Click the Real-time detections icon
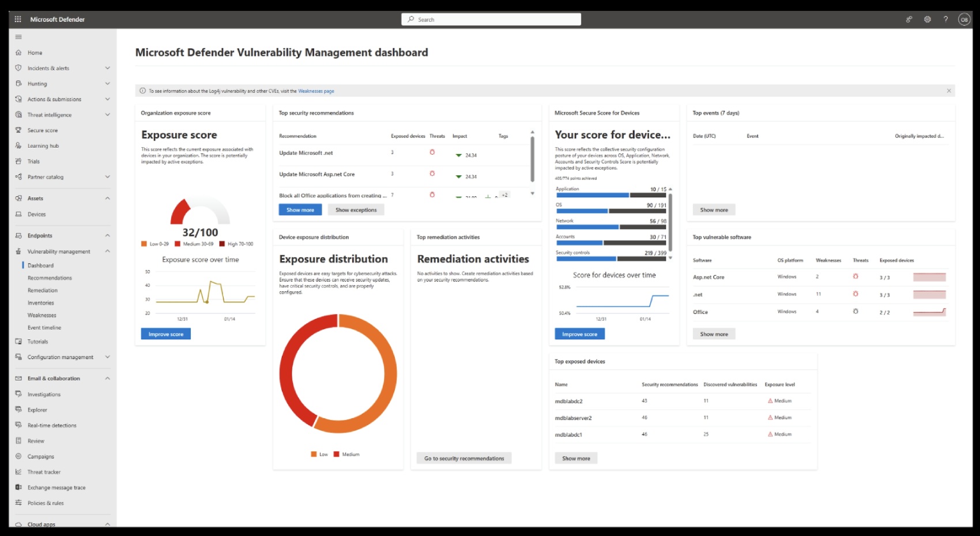Viewport: 980px width, 536px height. coord(18,425)
